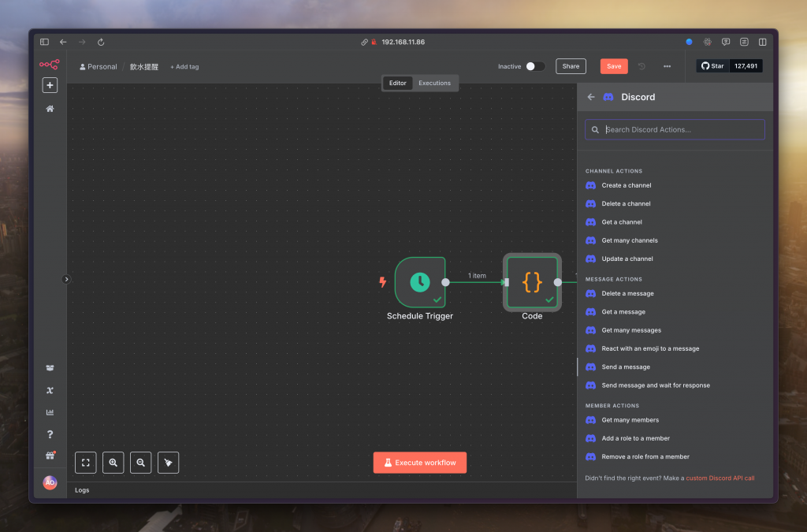Focus the Search Discord Actions field
Image resolution: width=807 pixels, height=532 pixels.
(675, 130)
